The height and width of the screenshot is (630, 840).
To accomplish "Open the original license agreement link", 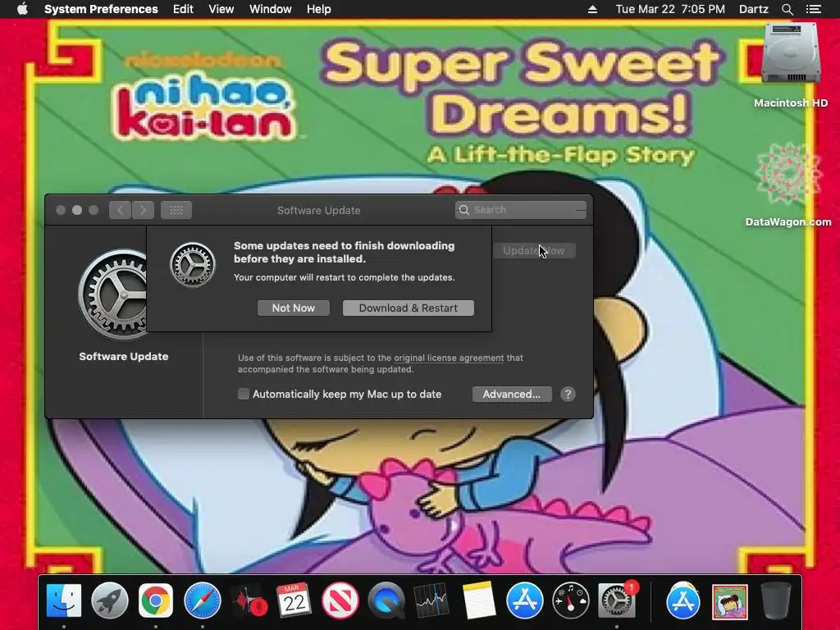I will point(449,358).
